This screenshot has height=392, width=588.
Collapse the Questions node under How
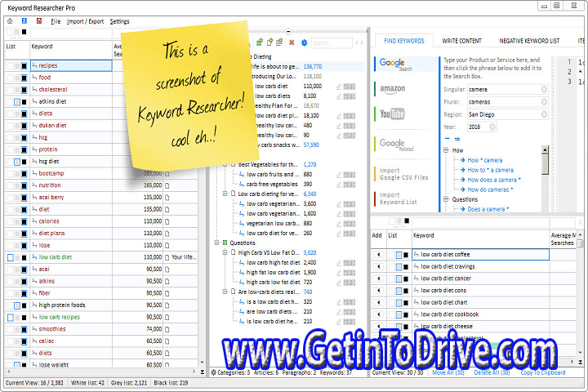pos(446,199)
